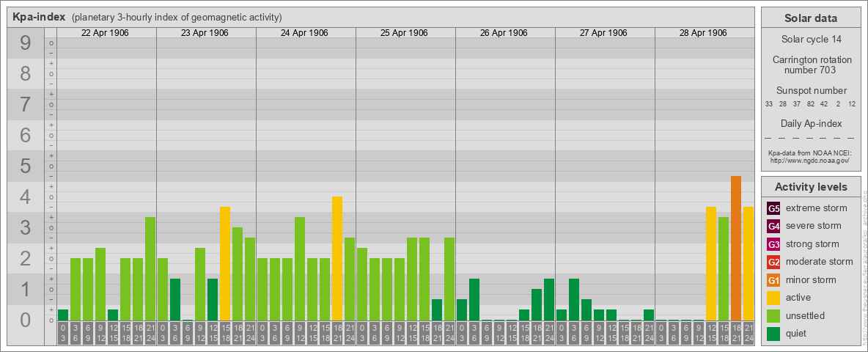Image resolution: width=868 pixels, height=352 pixels.
Task: Click the Sunspot number label
Action: point(811,90)
